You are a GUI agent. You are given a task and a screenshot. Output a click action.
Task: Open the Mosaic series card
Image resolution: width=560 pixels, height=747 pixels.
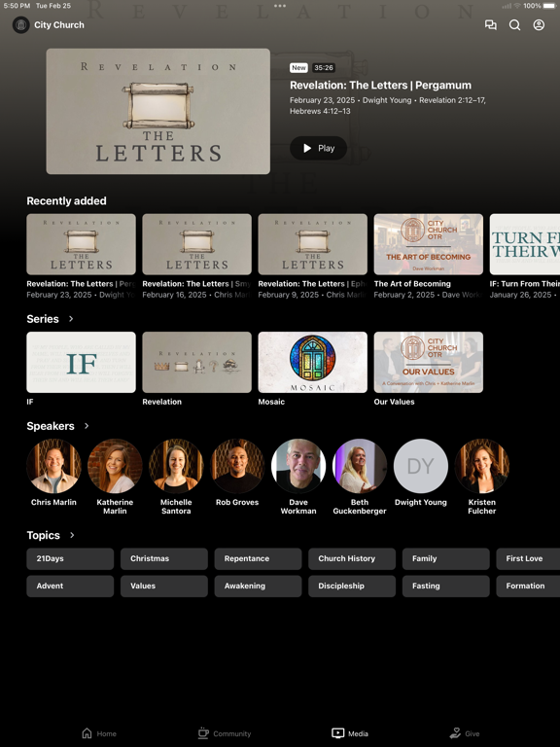pyautogui.click(x=312, y=362)
